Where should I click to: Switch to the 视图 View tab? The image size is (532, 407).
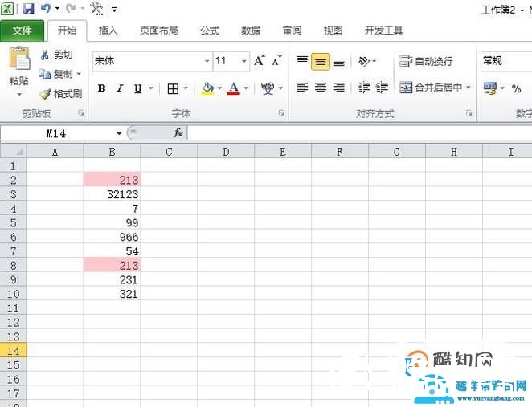333,31
